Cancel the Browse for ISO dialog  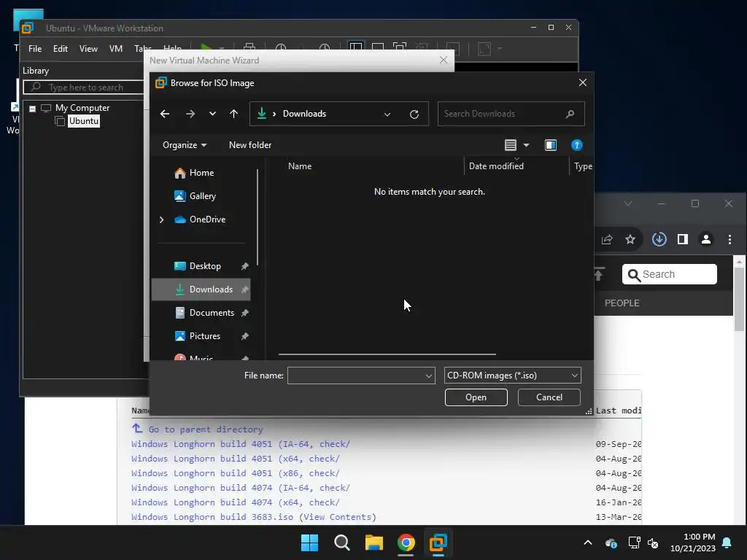(549, 397)
